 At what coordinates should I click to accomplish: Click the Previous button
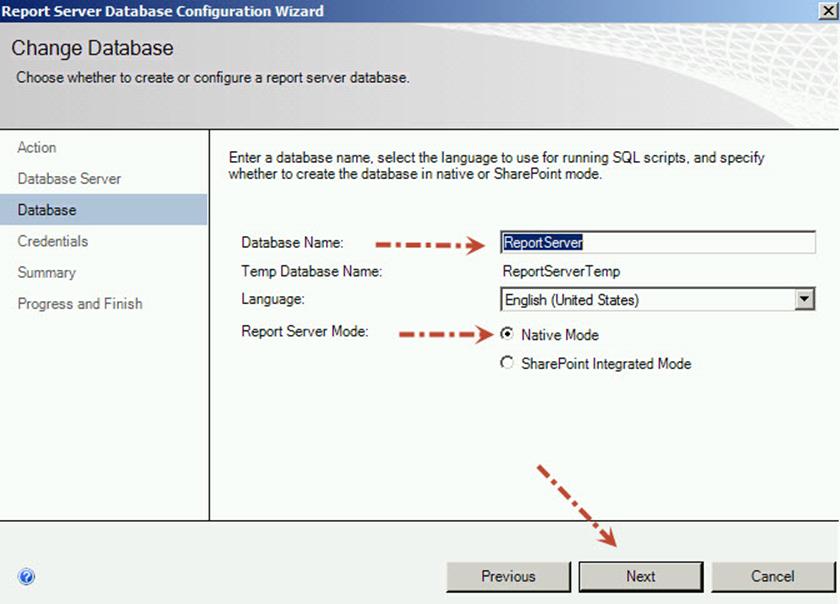[x=508, y=577]
